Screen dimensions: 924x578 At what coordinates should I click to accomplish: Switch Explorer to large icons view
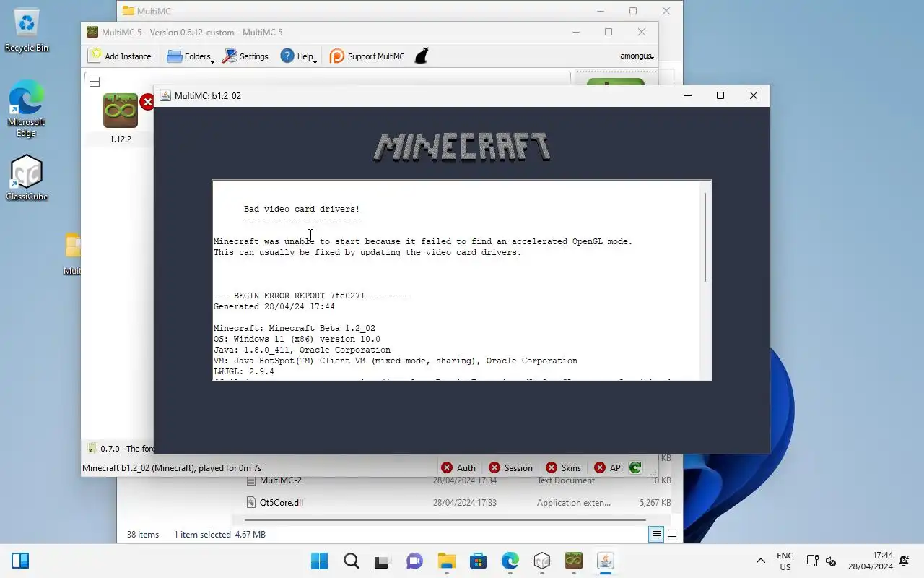tap(672, 535)
